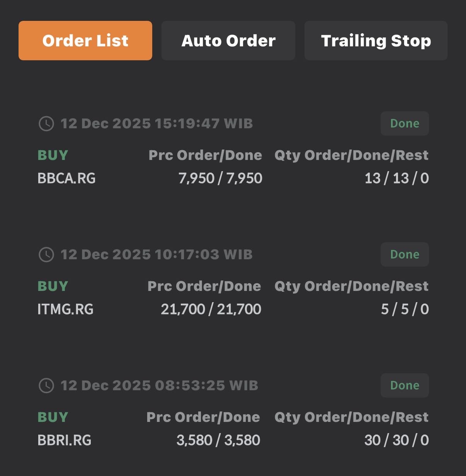Click the 30 / 30 / 0 quantity value
The width and height of the screenshot is (466, 476).
(396, 440)
